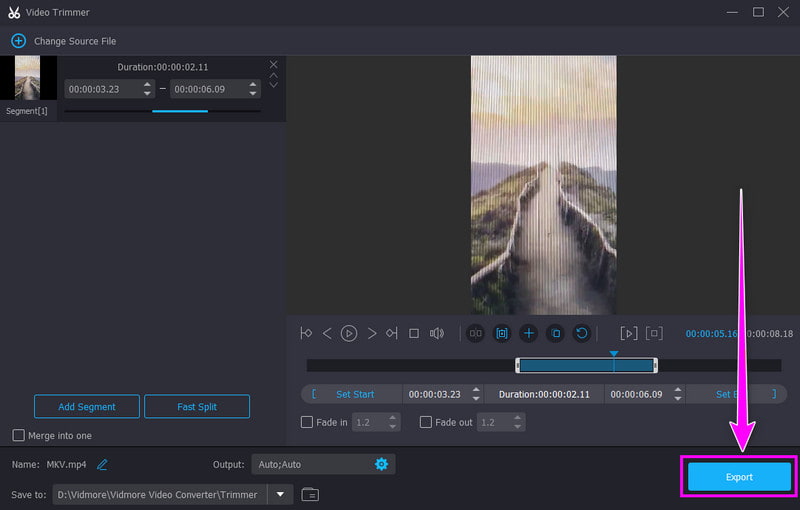Enable the Fade in checkbox
Image resolution: width=800 pixels, height=510 pixels.
coord(307,422)
